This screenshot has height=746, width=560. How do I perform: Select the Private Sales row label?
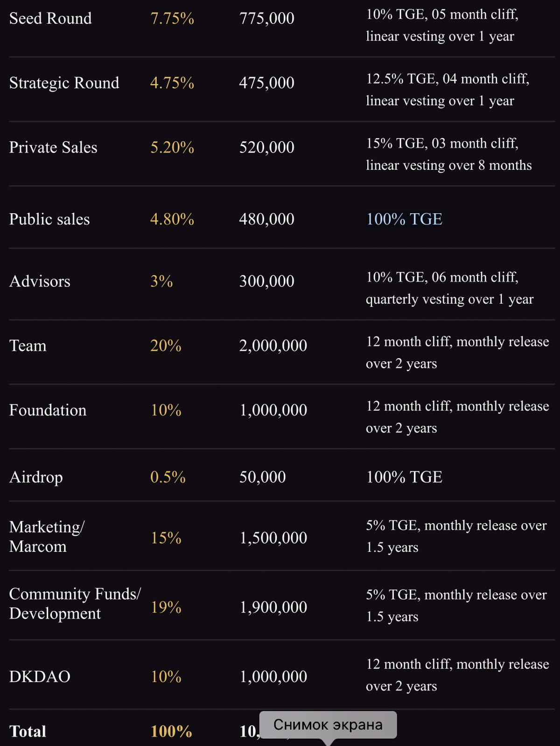[53, 147]
